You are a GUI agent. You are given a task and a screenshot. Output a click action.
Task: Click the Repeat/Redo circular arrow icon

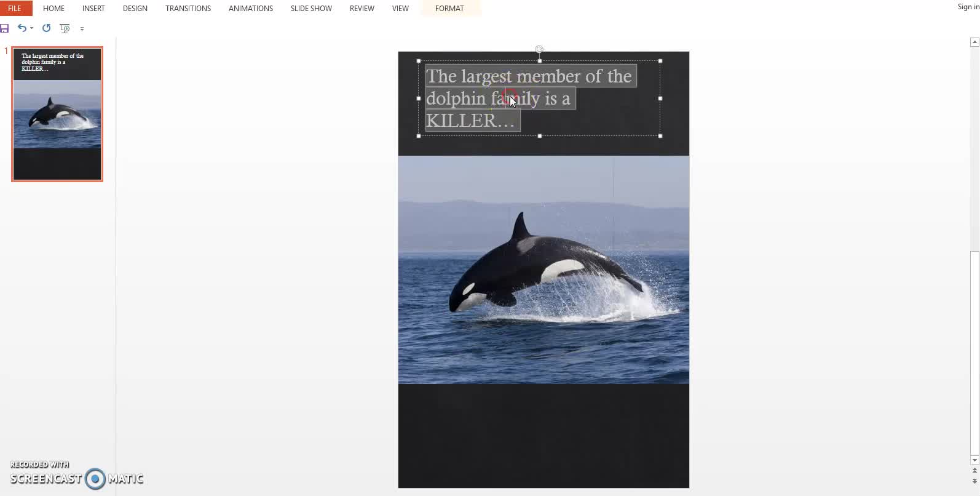click(46, 28)
